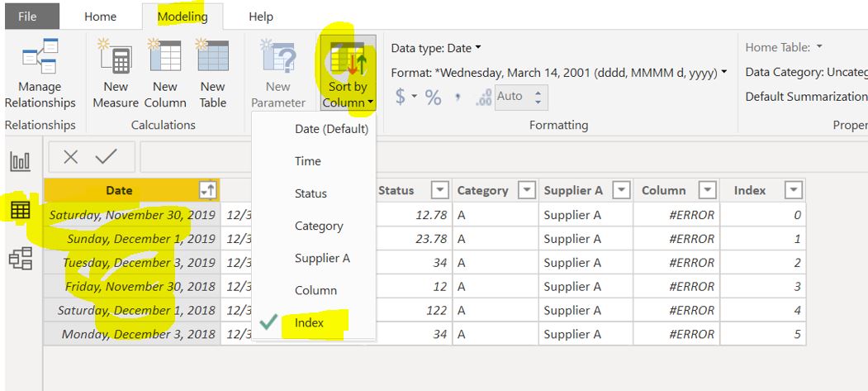Image resolution: width=868 pixels, height=391 pixels.
Task: Open Model relationships view in sidebar
Action: pos(21,258)
